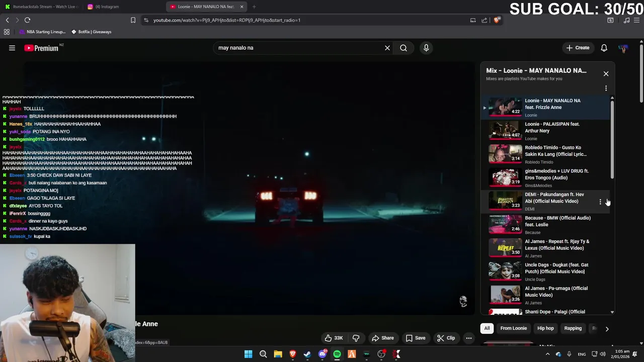The image size is (644, 362).
Task: Open the YouTube guide hamburger menu
Action: click(x=12, y=48)
